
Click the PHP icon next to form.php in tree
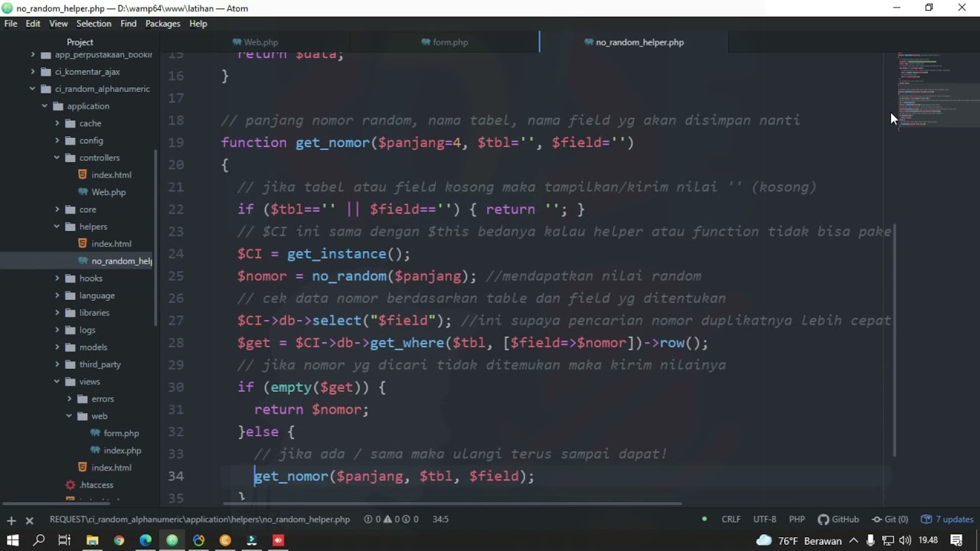(96, 433)
